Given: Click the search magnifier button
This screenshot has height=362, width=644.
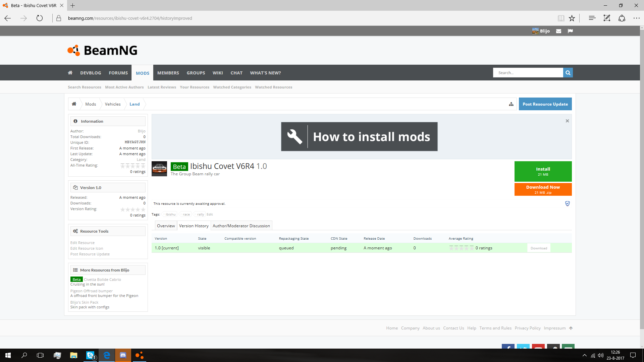Looking at the screenshot, I should coord(568,73).
